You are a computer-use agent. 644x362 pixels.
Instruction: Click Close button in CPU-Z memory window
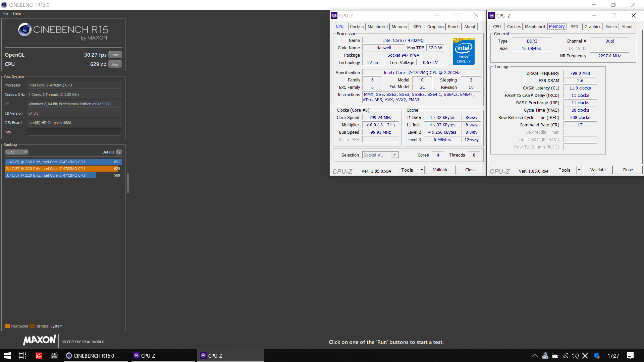click(628, 170)
